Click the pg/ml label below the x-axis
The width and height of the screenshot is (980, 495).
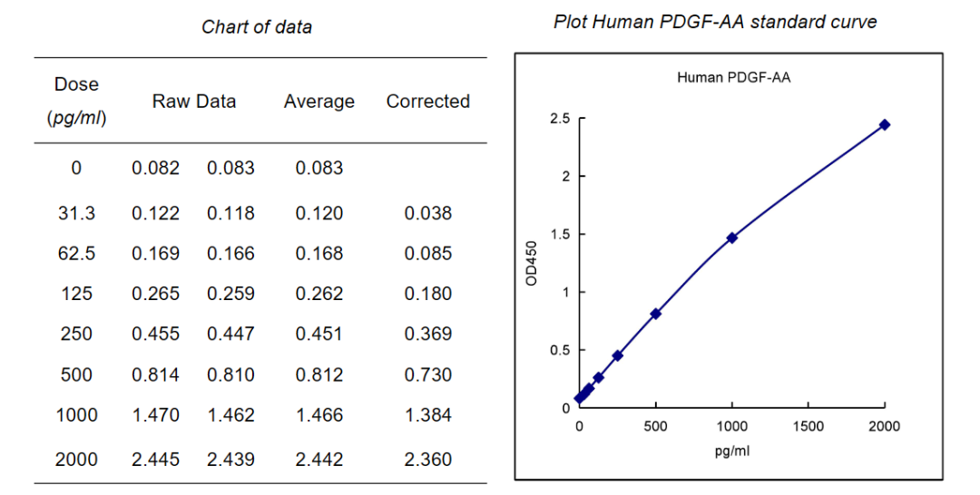pyautogui.click(x=732, y=450)
